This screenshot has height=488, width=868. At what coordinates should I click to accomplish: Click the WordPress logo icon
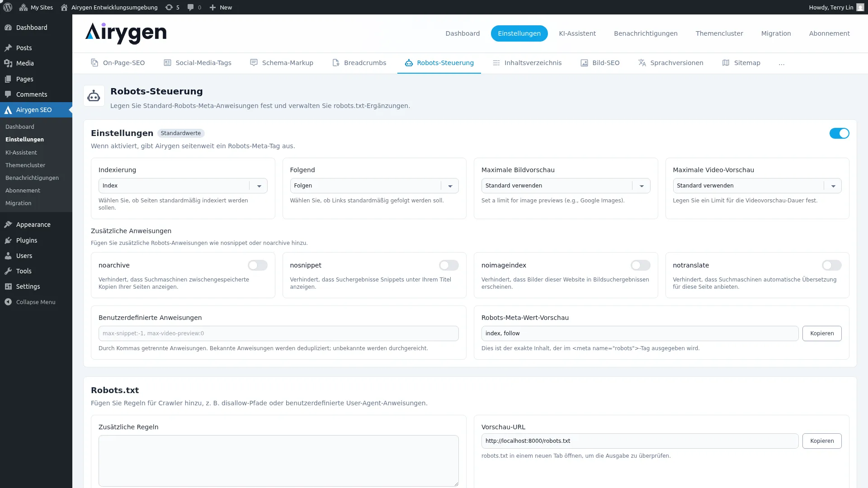(8, 7)
